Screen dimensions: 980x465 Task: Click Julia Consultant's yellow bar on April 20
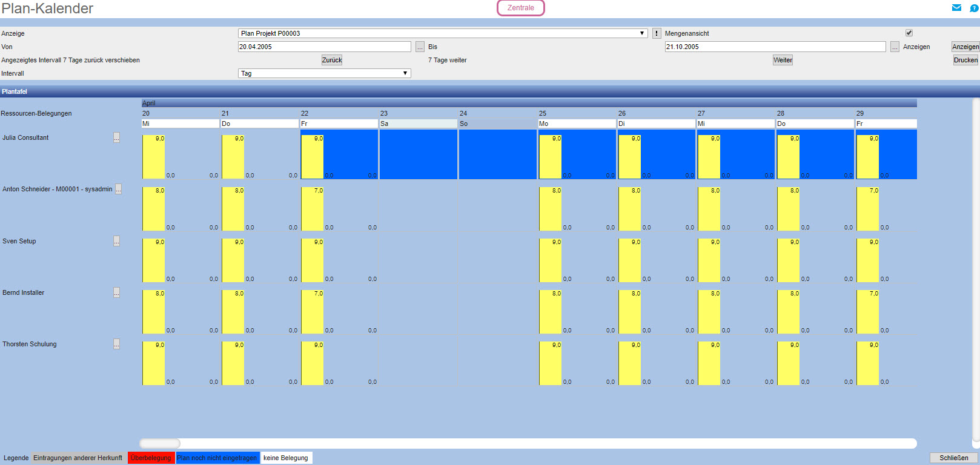pos(153,157)
